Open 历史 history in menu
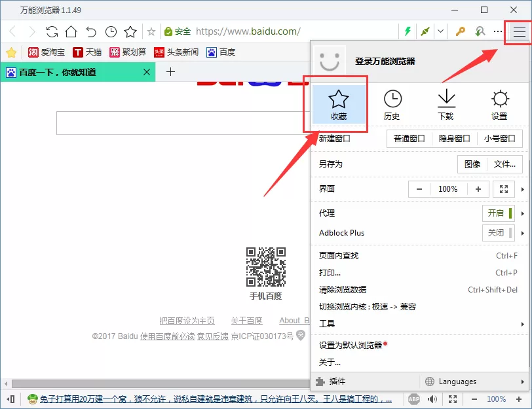Image resolution: width=532 pixels, height=409 pixels. pyautogui.click(x=392, y=105)
